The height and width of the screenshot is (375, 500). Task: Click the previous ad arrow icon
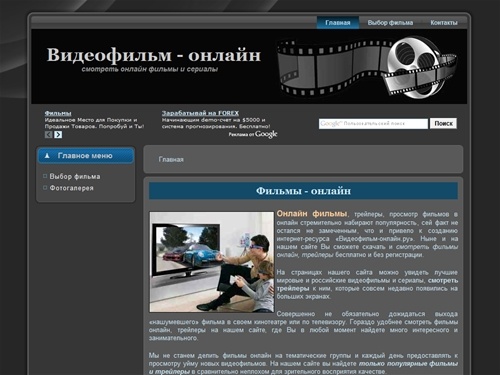pos(49,134)
